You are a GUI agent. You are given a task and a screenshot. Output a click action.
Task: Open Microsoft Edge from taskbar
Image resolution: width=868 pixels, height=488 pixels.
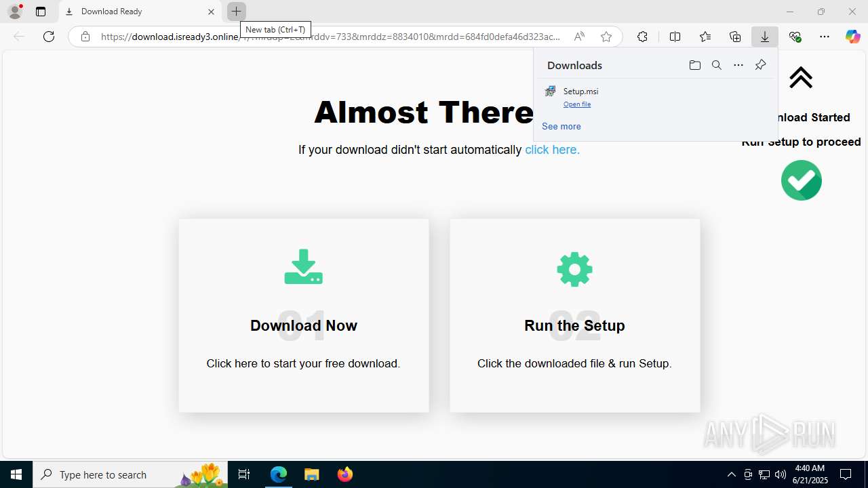pyautogui.click(x=279, y=474)
